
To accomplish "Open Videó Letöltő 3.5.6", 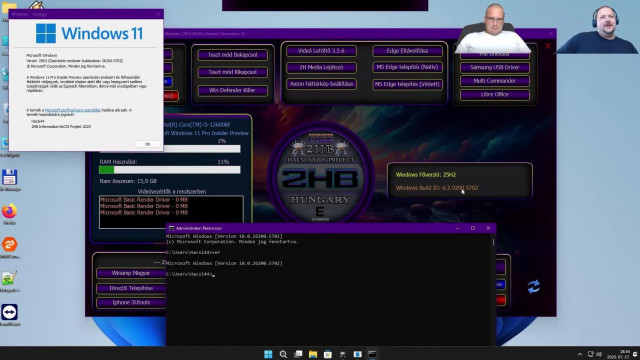I will click(x=321, y=51).
